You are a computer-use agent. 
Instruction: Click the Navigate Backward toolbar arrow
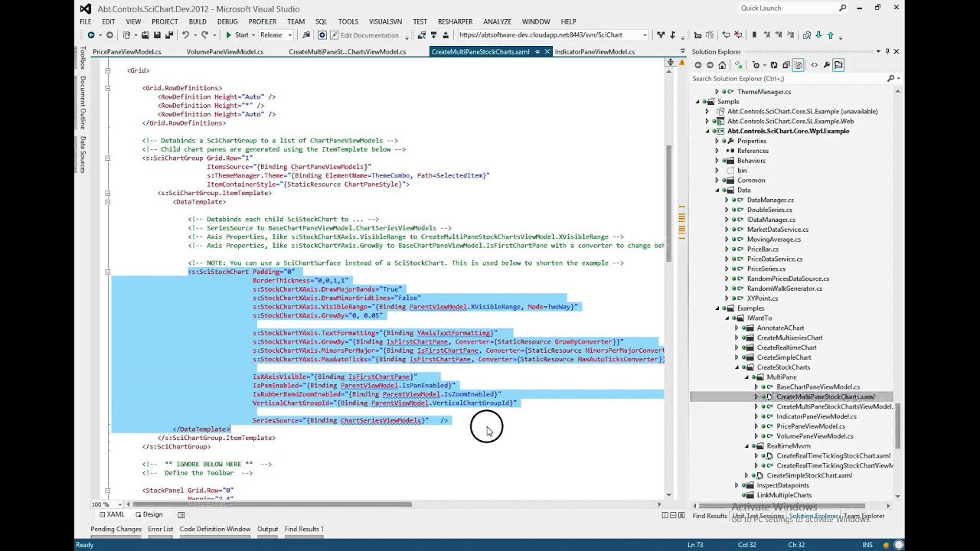pos(91,35)
